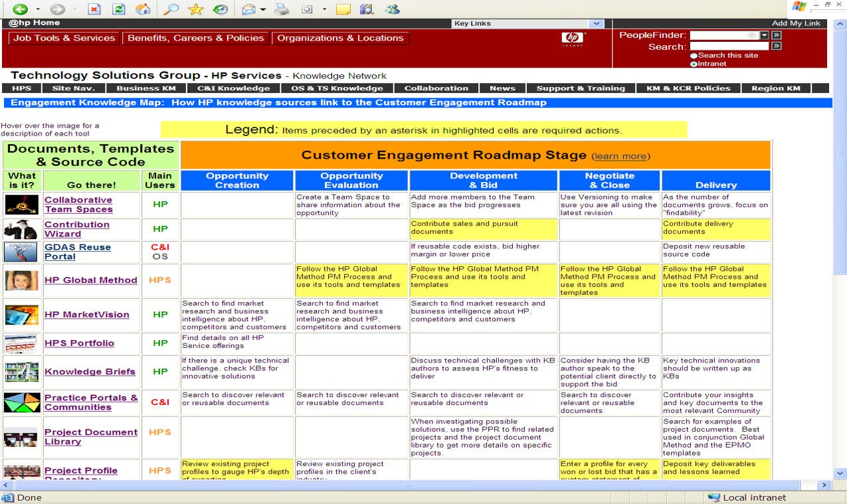This screenshot has width=847, height=504.
Task: Refresh the page using toolbar icon
Action: pyautogui.click(x=118, y=9)
